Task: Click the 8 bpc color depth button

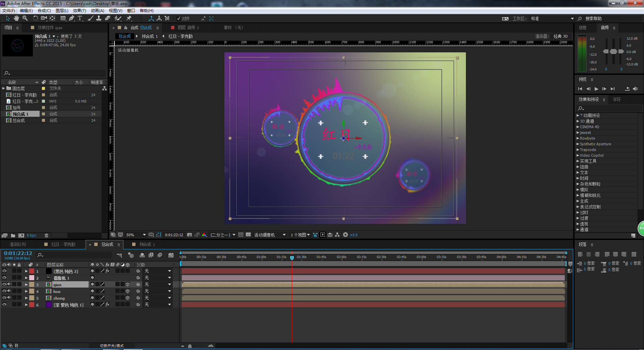Action: click(32, 236)
